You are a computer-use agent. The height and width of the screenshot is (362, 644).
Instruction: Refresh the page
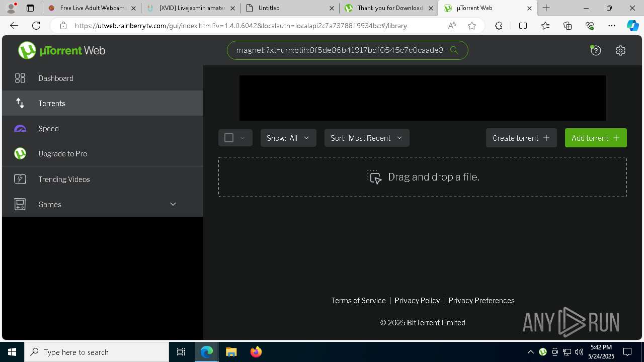[x=36, y=26]
